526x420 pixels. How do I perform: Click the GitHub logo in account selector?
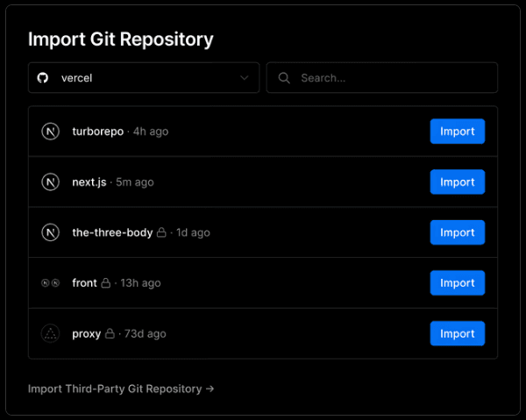point(43,78)
